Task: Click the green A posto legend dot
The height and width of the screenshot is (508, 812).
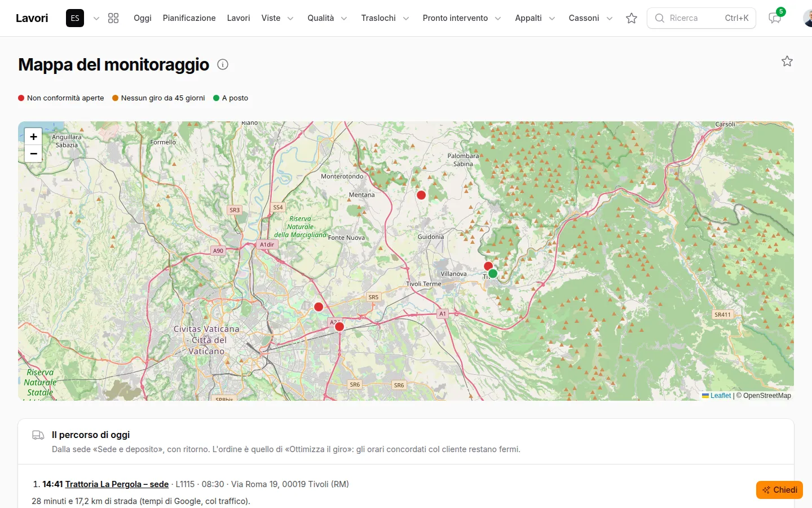Action: 216,98
